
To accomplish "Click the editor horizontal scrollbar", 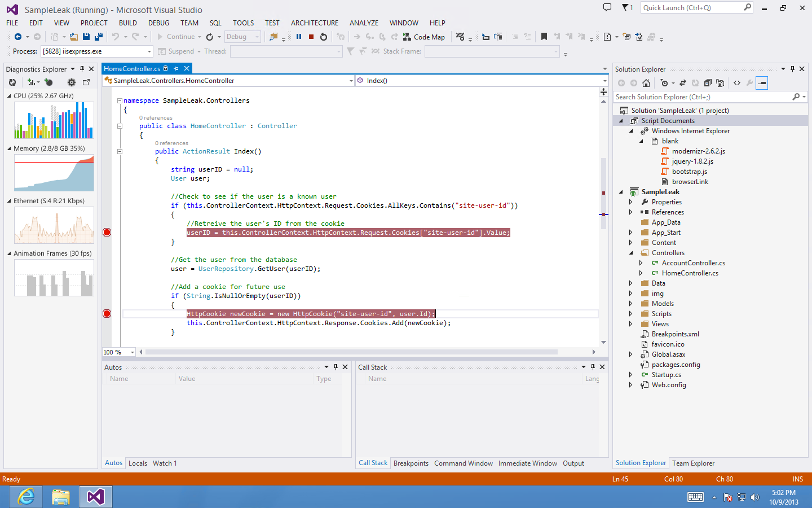I will (x=351, y=352).
